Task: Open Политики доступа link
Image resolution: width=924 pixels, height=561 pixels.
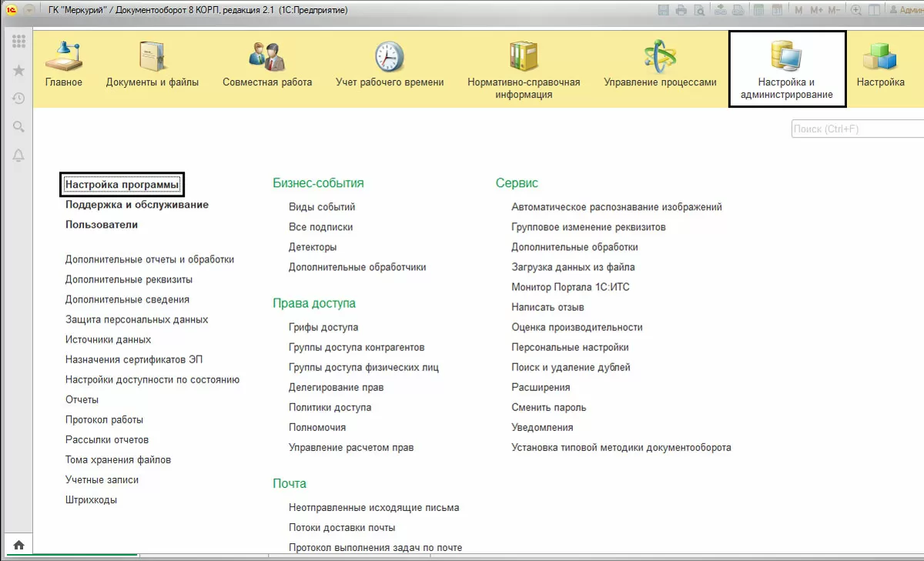Action: [330, 407]
